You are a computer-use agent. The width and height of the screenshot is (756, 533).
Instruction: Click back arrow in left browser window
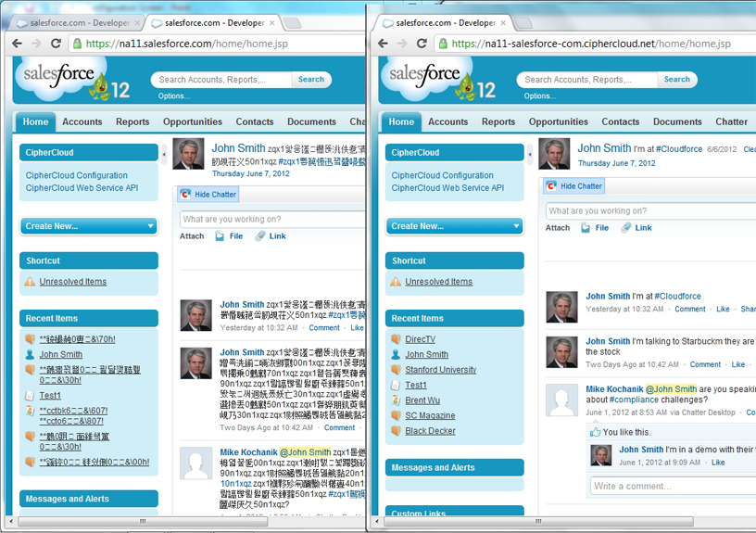(x=17, y=44)
